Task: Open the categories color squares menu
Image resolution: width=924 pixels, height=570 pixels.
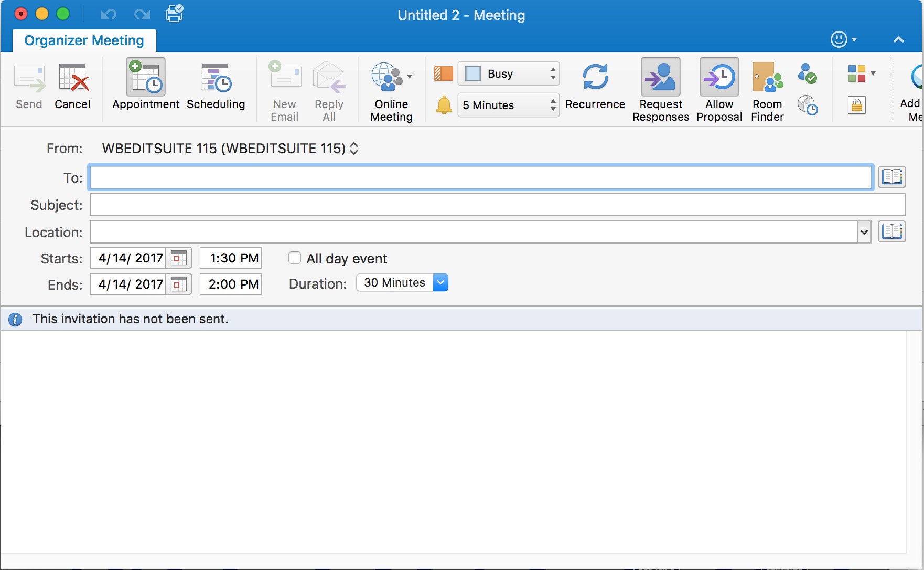Action: coord(861,74)
